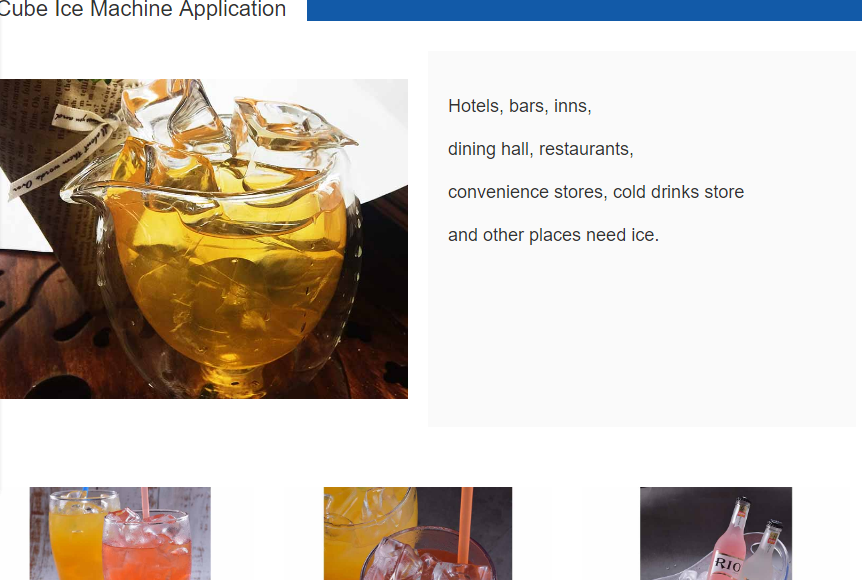The width and height of the screenshot is (862, 580).
Task: Click the Cube Ice Machine Application heading
Action: (x=142, y=9)
